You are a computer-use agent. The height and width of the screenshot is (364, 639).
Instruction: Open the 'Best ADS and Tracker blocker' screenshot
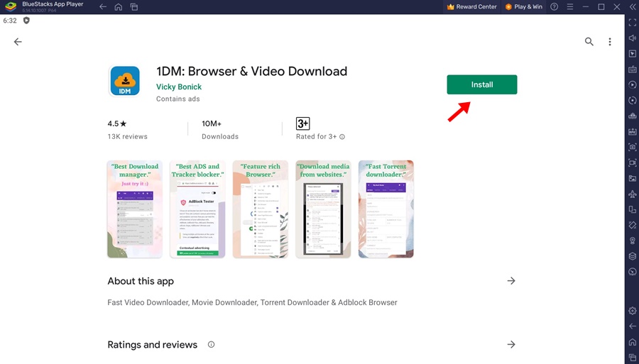point(197,209)
